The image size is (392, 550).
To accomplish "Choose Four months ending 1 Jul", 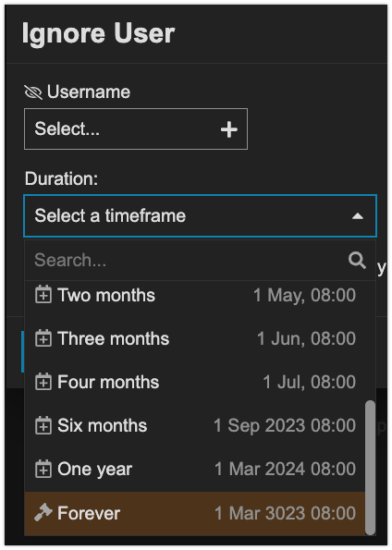I will [195, 382].
